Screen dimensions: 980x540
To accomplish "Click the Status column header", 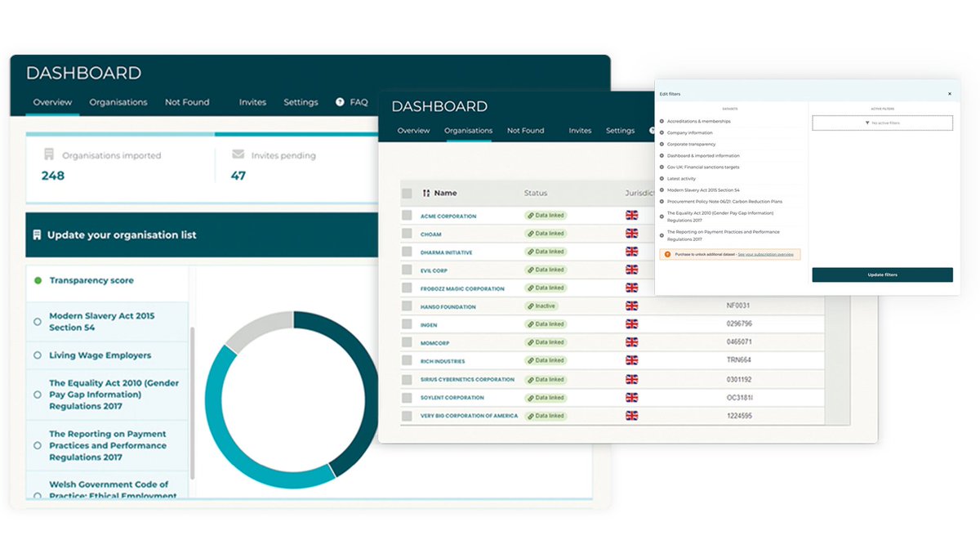I will click(x=536, y=194).
